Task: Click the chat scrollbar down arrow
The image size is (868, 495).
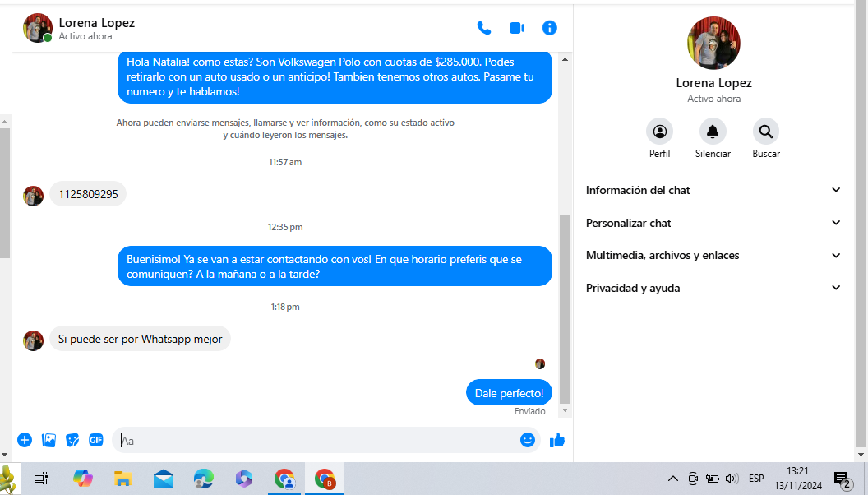Action: (x=565, y=410)
